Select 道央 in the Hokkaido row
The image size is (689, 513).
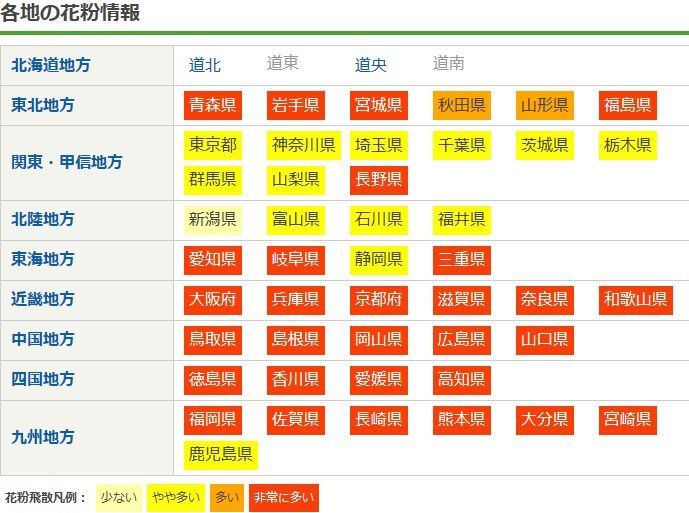click(x=371, y=65)
